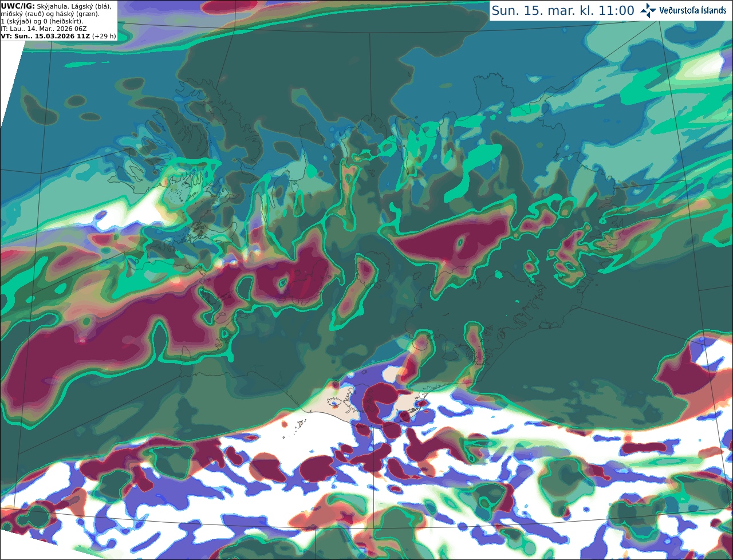Click the 'Sun. 15. mar. kl. 11:00' heading
This screenshot has width=733, height=560.
(x=563, y=11)
